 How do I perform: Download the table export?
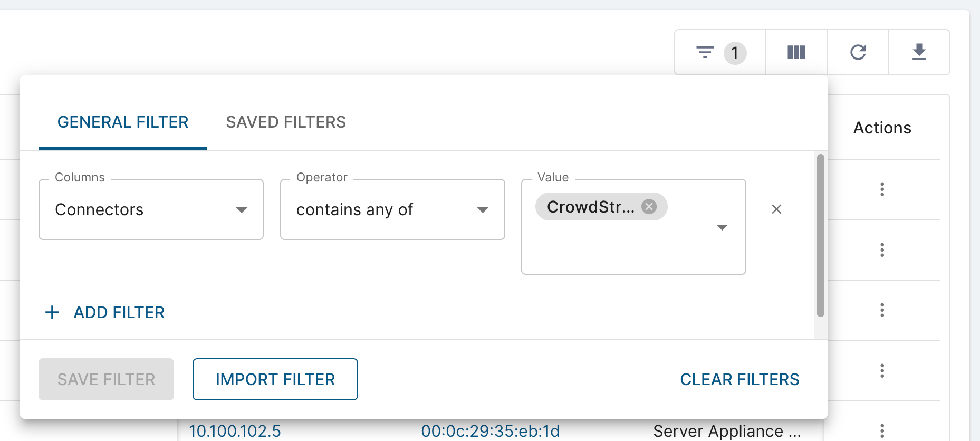919,52
